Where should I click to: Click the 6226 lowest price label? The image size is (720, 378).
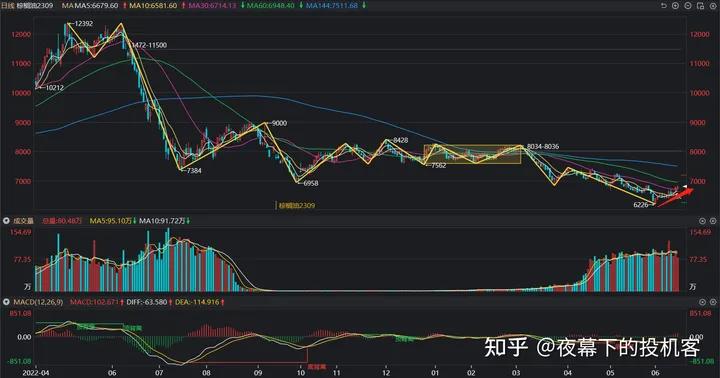641,205
